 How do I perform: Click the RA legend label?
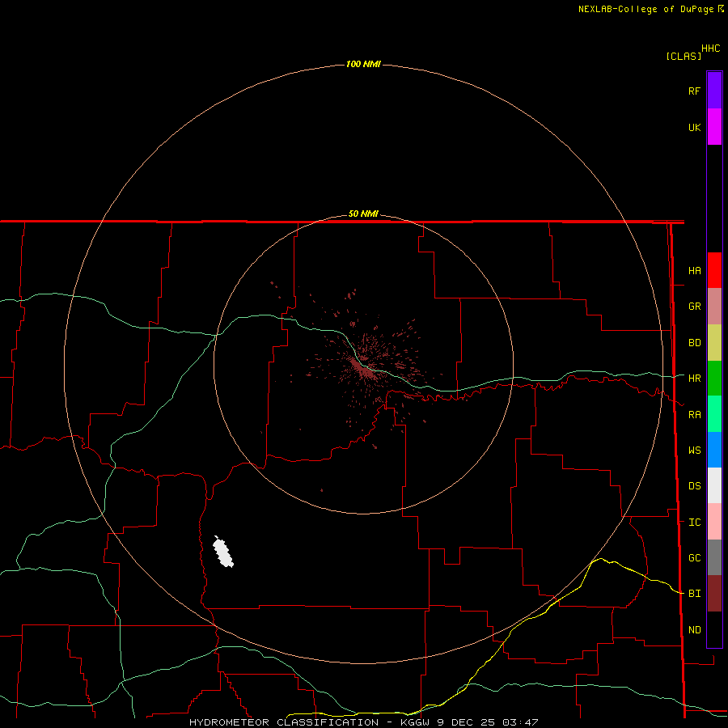pos(694,415)
